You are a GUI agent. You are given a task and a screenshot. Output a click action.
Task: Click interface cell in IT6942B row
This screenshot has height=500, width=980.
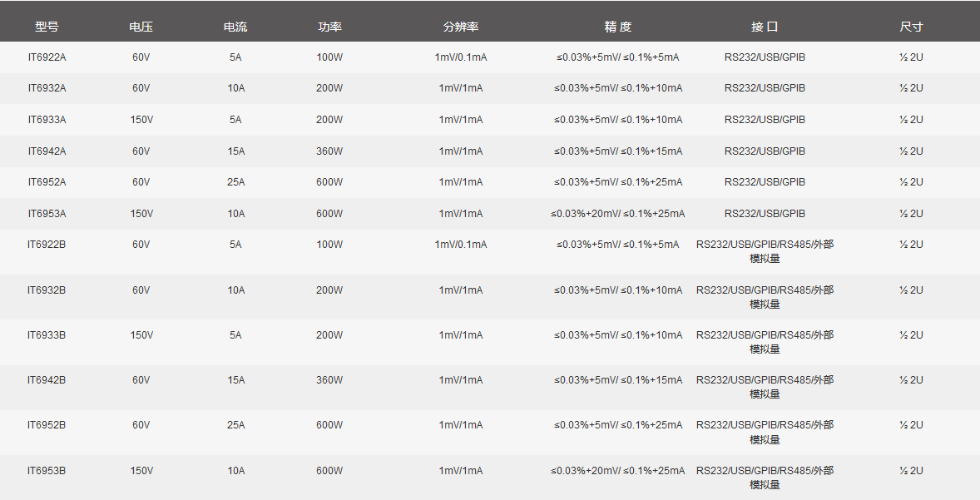click(765, 387)
